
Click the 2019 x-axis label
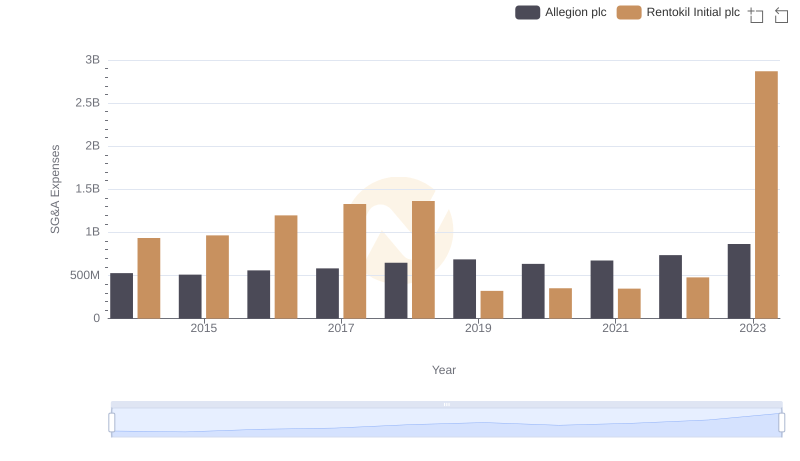click(x=478, y=328)
